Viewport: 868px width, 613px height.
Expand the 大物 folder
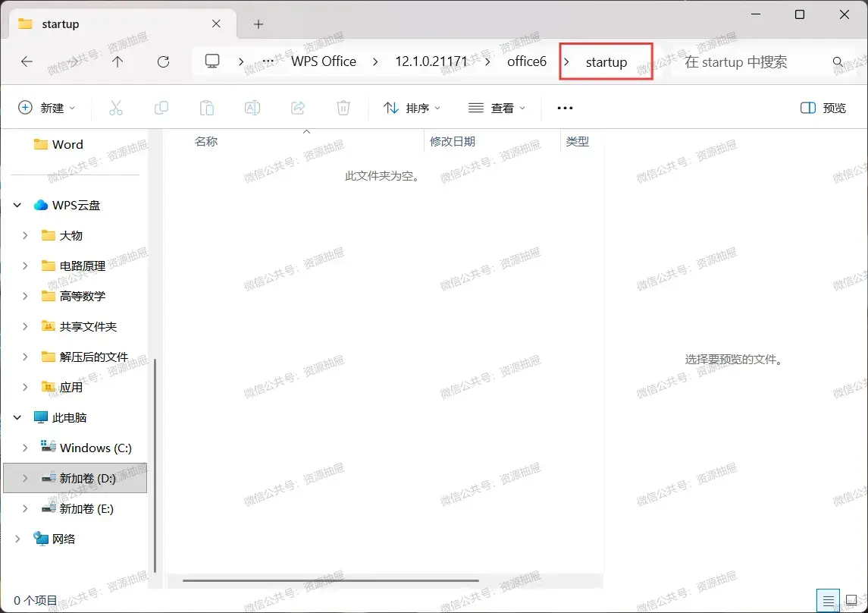[x=25, y=236]
